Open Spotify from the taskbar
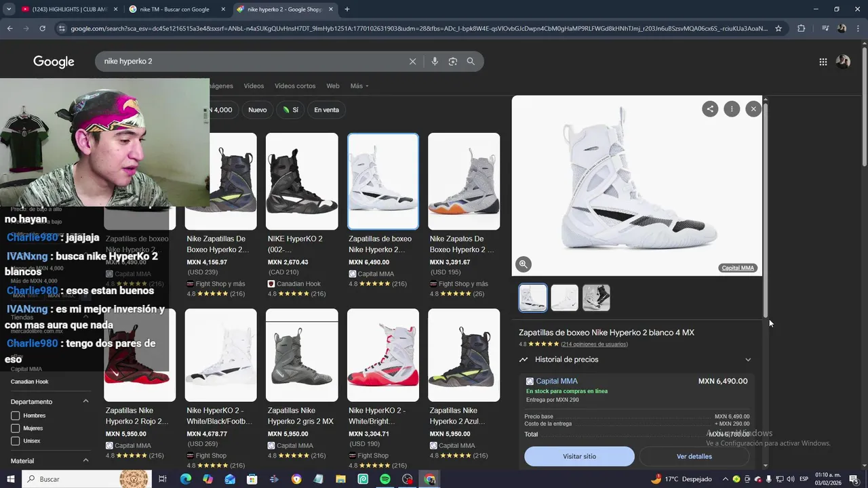The width and height of the screenshot is (868, 488). [385, 479]
